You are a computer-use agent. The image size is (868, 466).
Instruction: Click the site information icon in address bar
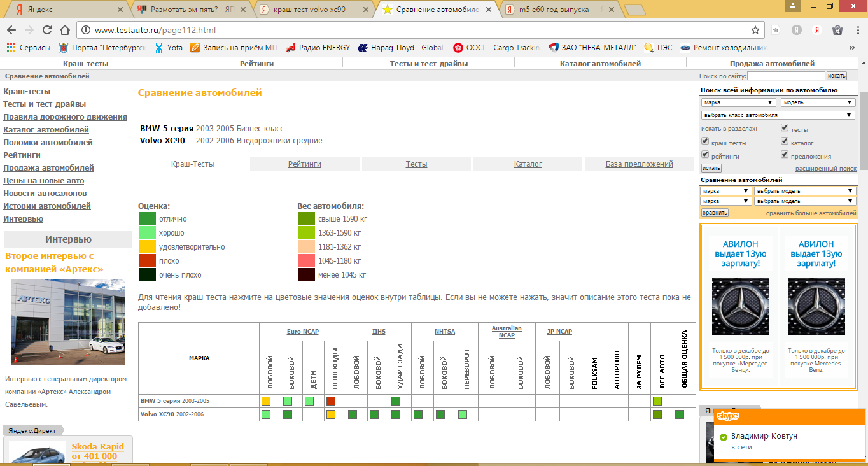(x=85, y=30)
